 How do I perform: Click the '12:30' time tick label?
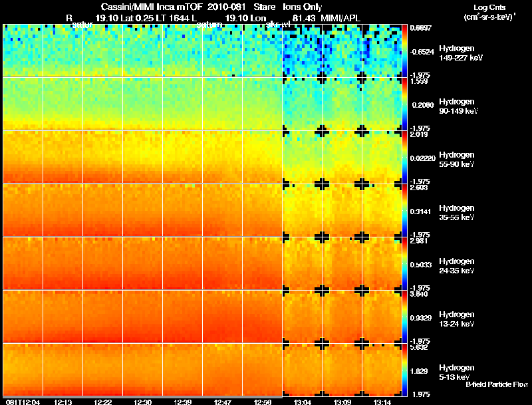point(142,402)
